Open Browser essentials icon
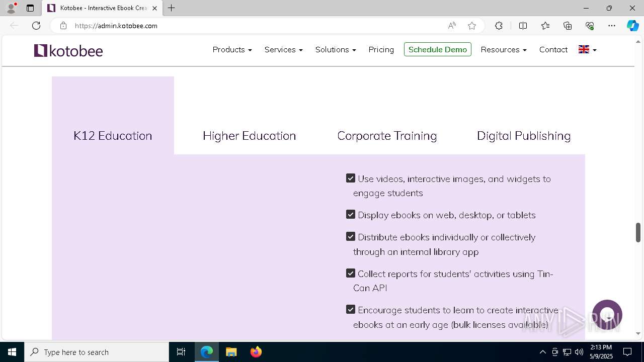The image size is (644, 362). point(590,26)
